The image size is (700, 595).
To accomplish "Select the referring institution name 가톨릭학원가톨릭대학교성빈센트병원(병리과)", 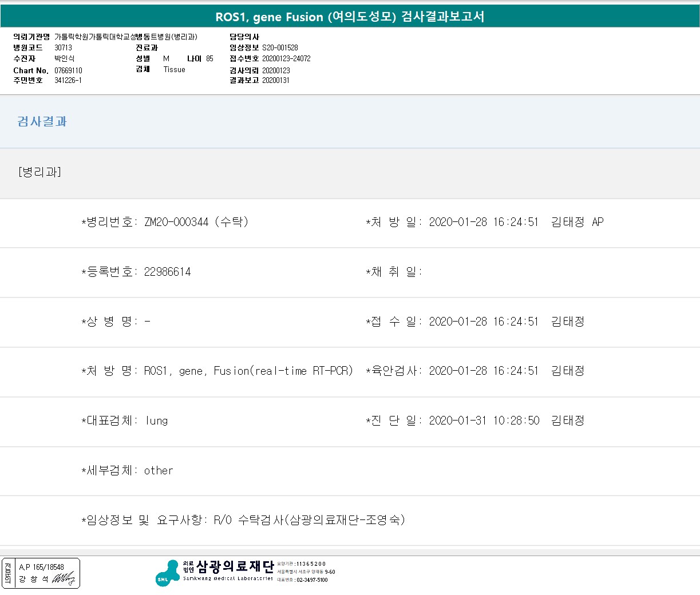I will point(126,37).
